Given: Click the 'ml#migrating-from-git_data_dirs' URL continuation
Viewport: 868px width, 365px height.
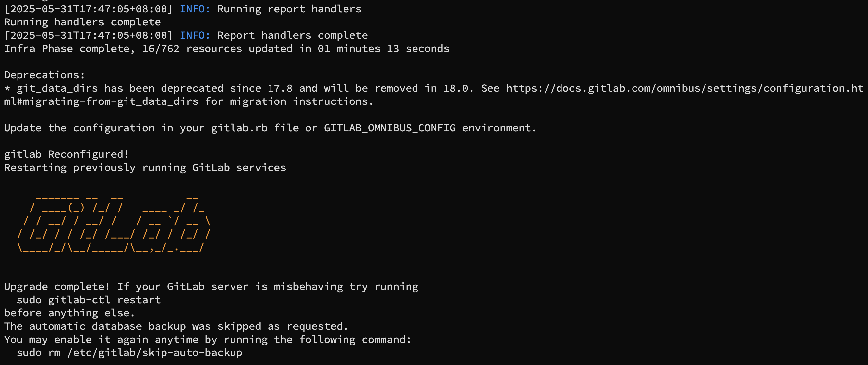Looking at the screenshot, I should tap(101, 101).
